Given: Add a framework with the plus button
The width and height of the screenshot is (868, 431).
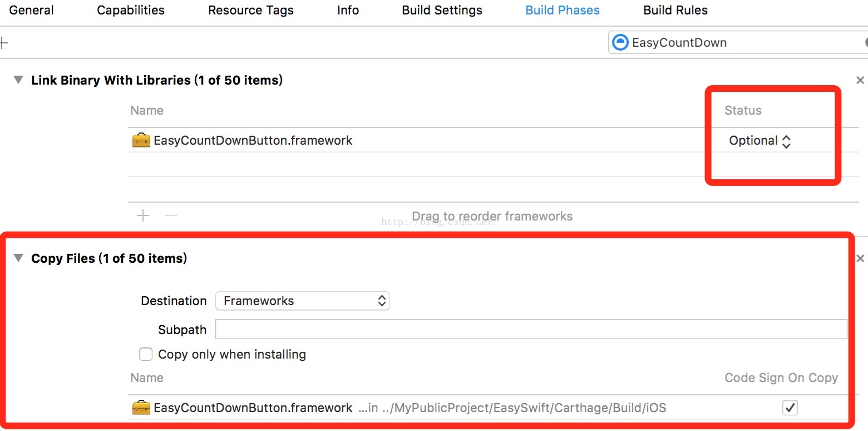Looking at the screenshot, I should (x=143, y=215).
